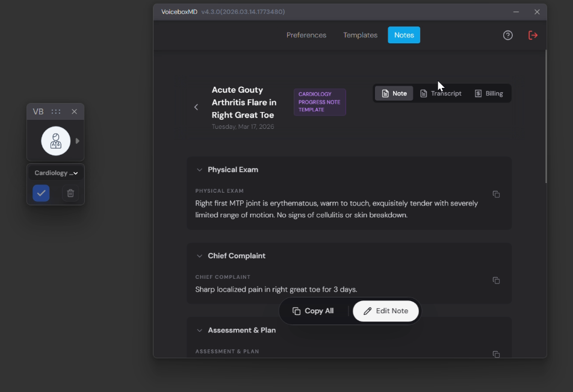Screen dimensions: 573x392
Task: Go back using the left arrow
Action: pyautogui.click(x=196, y=107)
